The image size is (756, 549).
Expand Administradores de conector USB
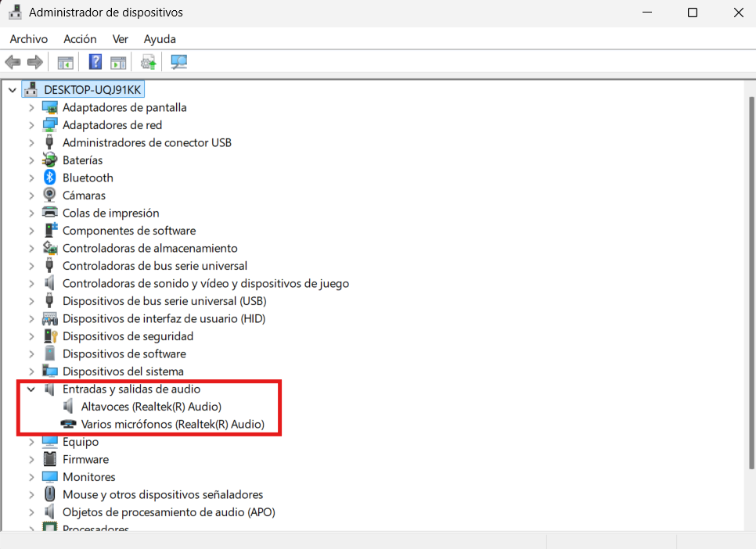click(31, 142)
